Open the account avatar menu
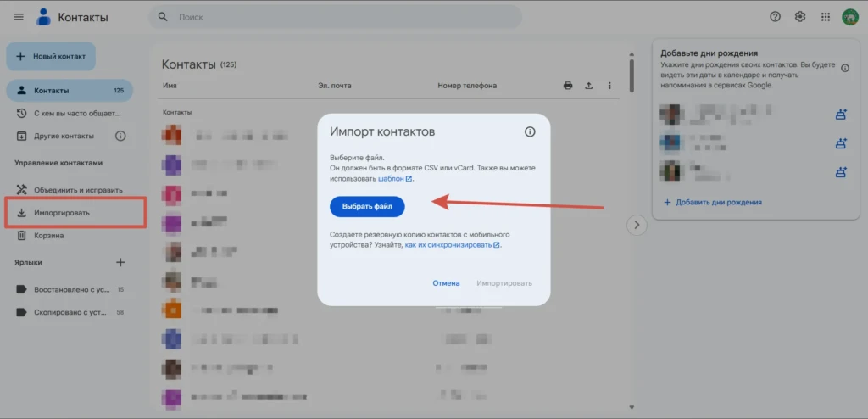Screen dimensions: 868x419 (849, 17)
